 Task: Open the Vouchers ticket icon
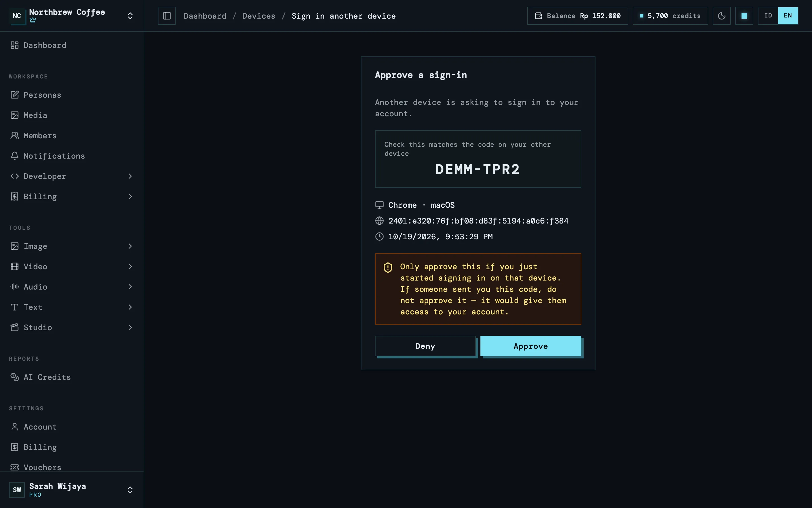[x=14, y=467]
